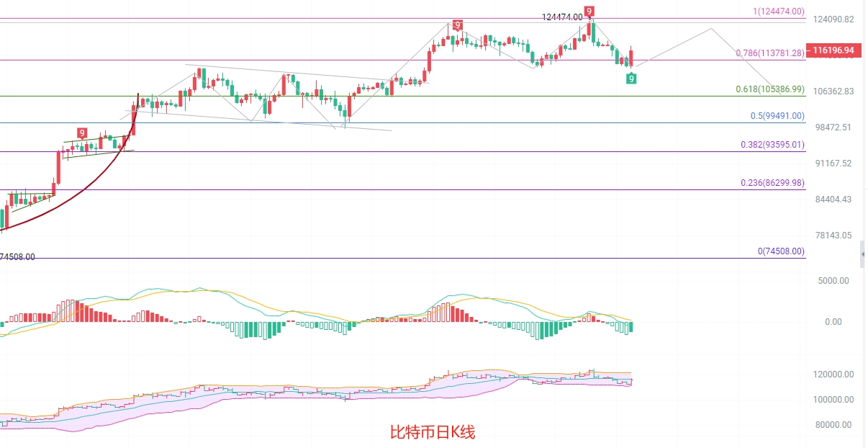Click price axis value 91167.52
Image resolution: width=868 pixels, height=448 pixels.
click(834, 163)
